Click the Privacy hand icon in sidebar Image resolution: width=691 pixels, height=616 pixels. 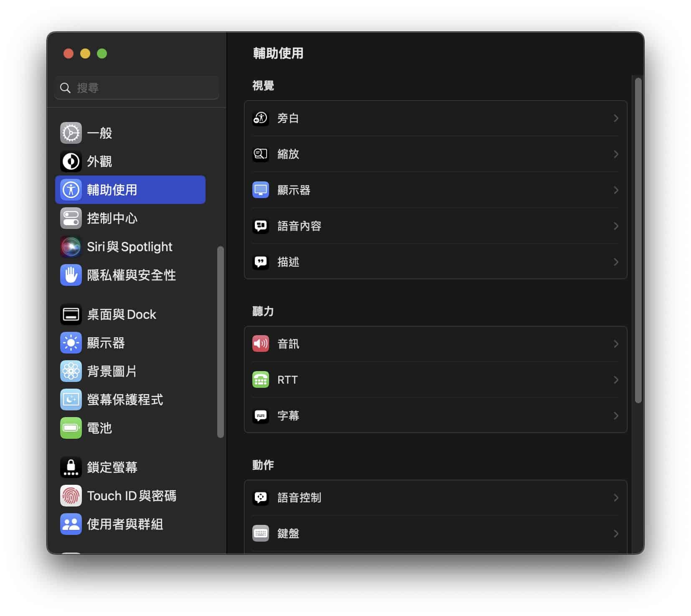point(71,275)
